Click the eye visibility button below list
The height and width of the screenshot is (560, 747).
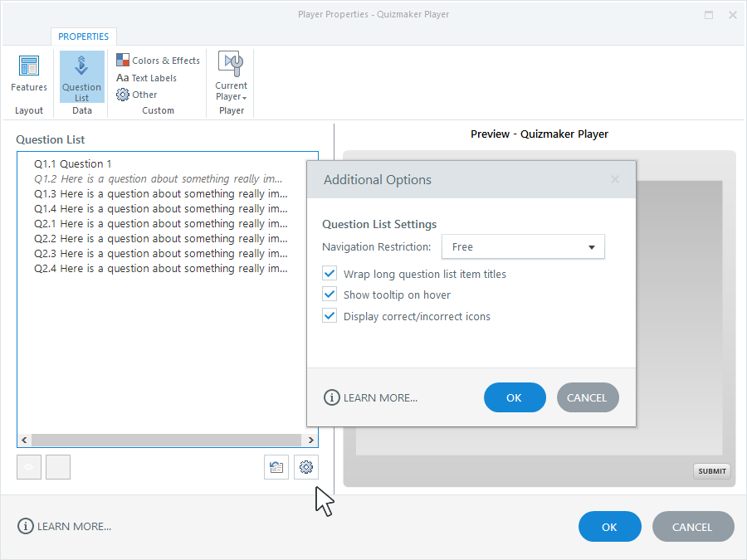(x=29, y=467)
